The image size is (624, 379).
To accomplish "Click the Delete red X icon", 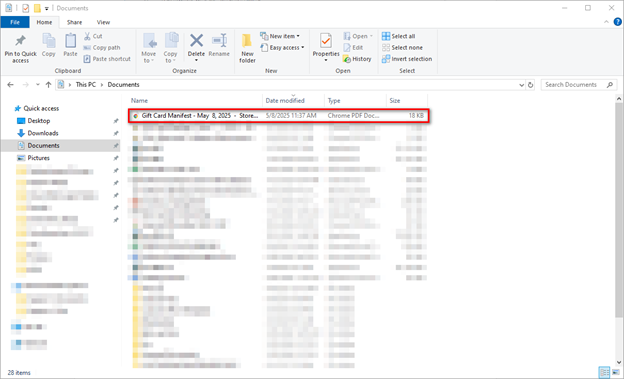I will [x=196, y=40].
